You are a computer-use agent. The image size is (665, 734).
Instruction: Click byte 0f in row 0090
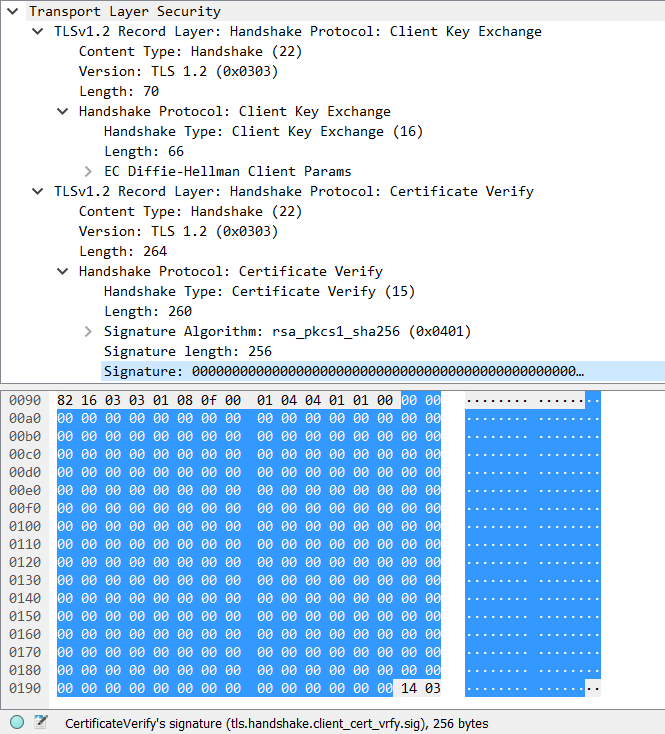(209, 400)
